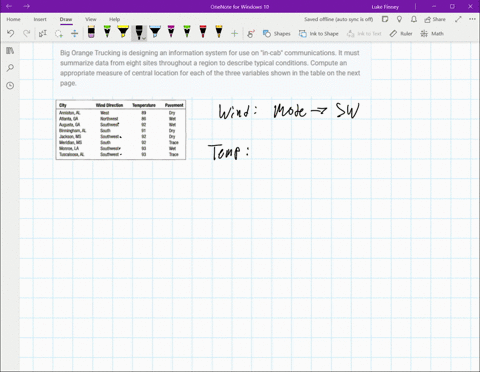Pick the green pen next to the red pen
The width and height of the screenshot is (480, 372).
click(x=187, y=32)
